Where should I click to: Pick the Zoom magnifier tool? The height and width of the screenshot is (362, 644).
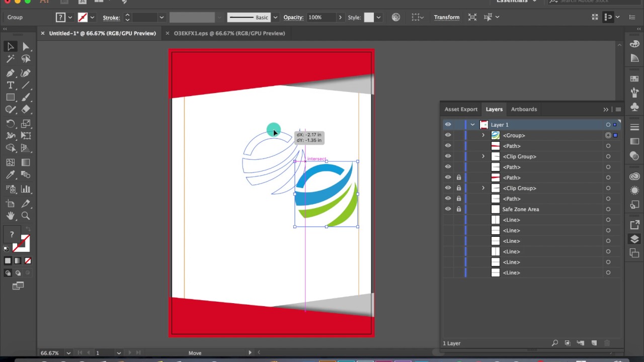pyautogui.click(x=26, y=216)
